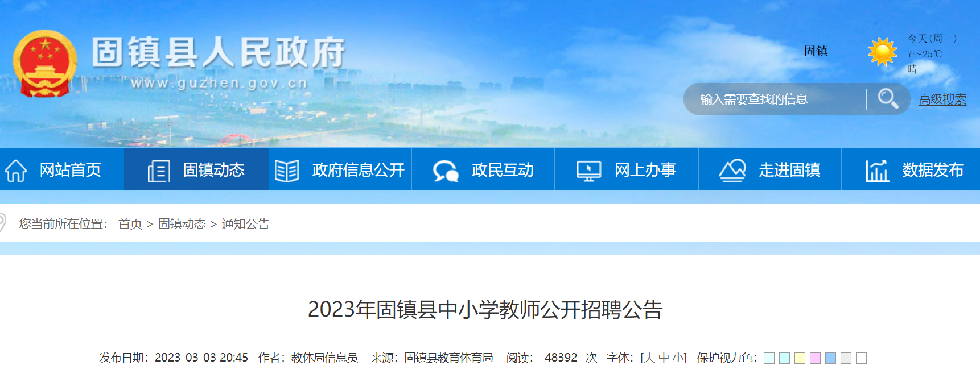Click the chat bubbles icon beside 政民互动

pyautogui.click(x=446, y=171)
